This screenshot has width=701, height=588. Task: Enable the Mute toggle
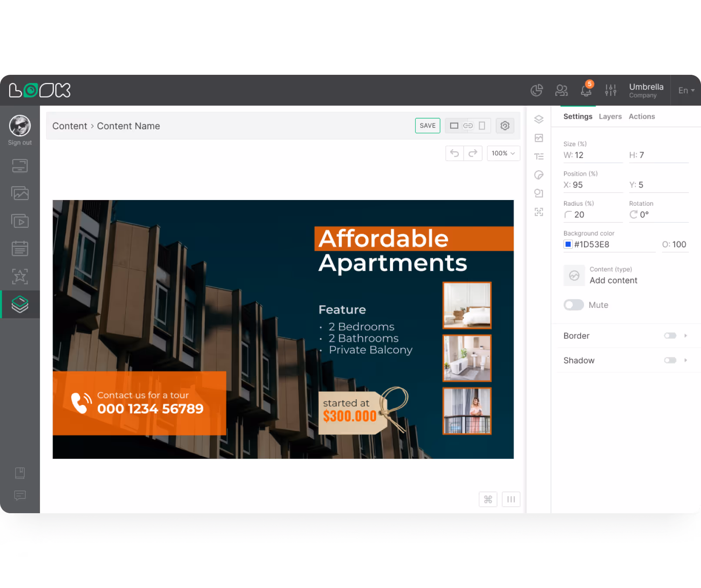tap(573, 305)
